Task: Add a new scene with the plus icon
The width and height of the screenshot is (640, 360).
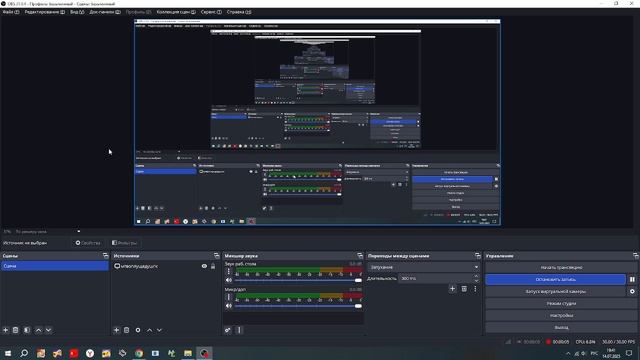Action: (6, 330)
